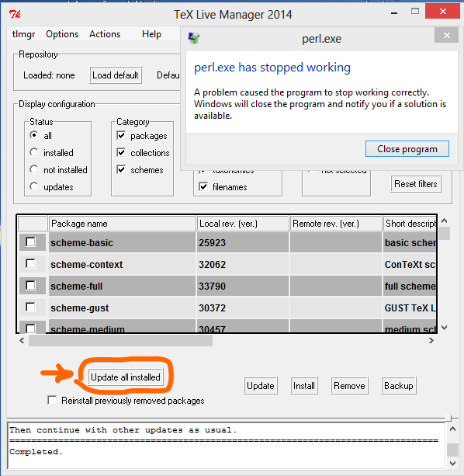Maximize the TeX Live Manager window
Image resolution: width=464 pixels, height=476 pixels.
[415, 12]
